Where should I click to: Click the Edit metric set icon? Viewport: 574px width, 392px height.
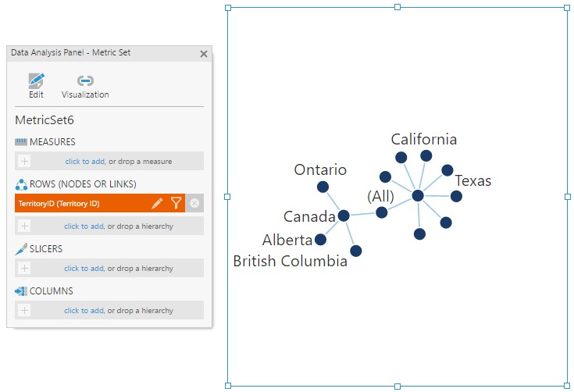pos(36,80)
